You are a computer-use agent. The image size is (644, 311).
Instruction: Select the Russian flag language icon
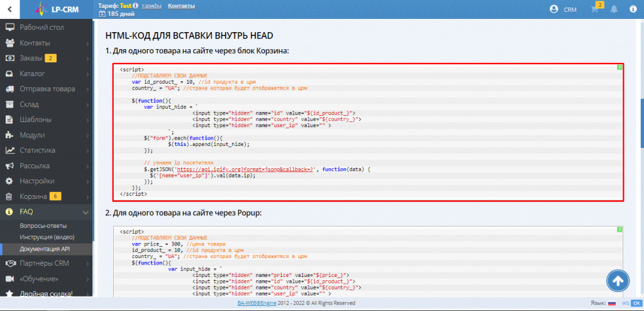(x=611, y=303)
